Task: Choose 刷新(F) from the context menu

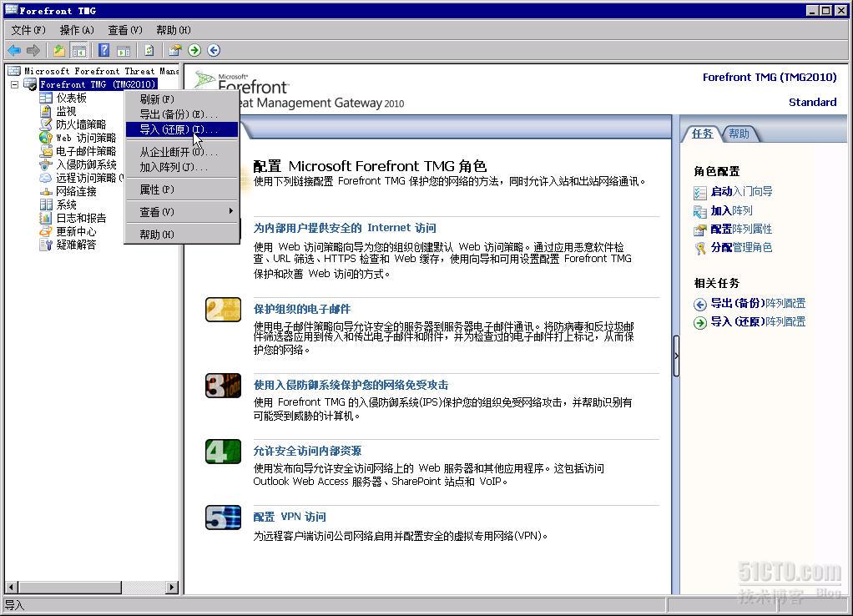Action: tap(182, 99)
